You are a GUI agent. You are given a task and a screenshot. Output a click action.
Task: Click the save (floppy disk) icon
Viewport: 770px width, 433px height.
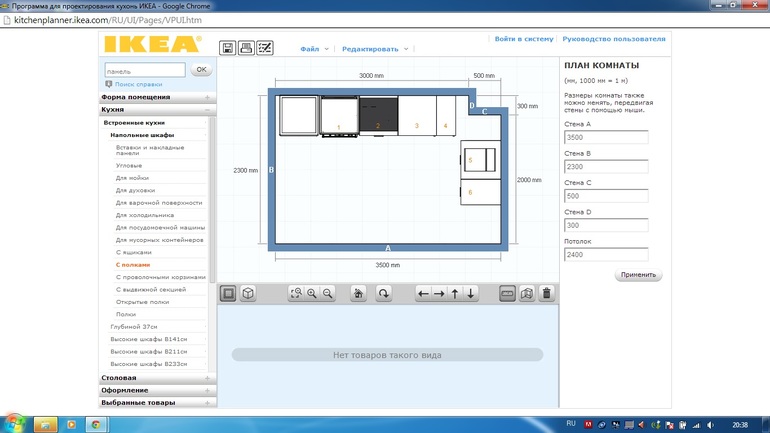point(228,48)
